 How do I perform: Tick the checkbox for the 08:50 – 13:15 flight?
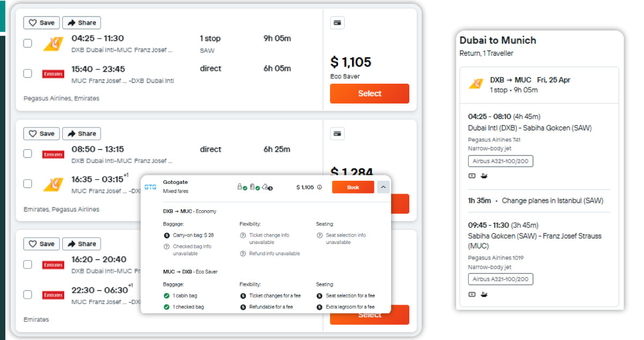tap(27, 154)
